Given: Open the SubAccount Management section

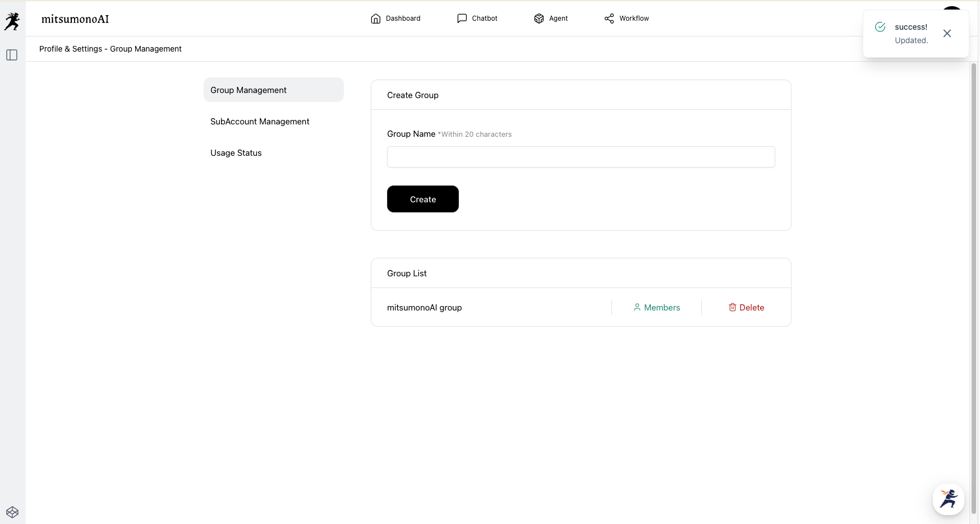Looking at the screenshot, I should coord(260,122).
